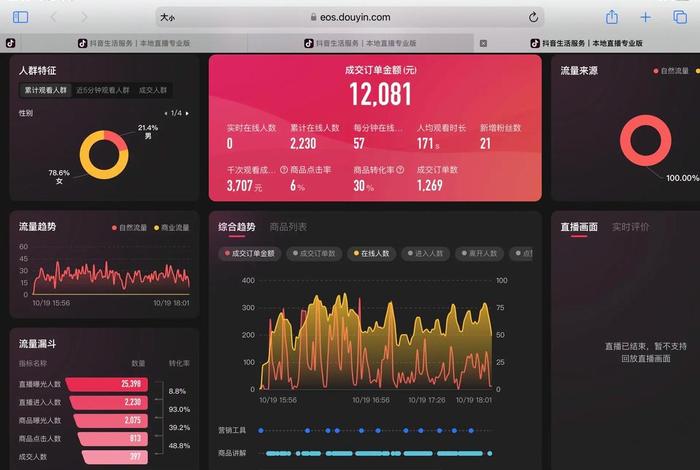Click the help icon beside 商品转化率
The height and width of the screenshot is (470, 700).
(x=400, y=170)
